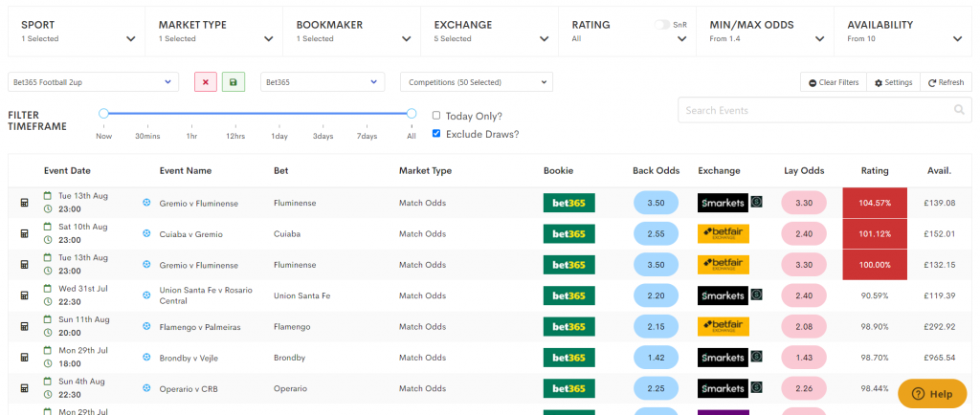This screenshot has height=415, width=980.
Task: Open calculator for first Gremio v Fluminense row
Action: pos(25,203)
